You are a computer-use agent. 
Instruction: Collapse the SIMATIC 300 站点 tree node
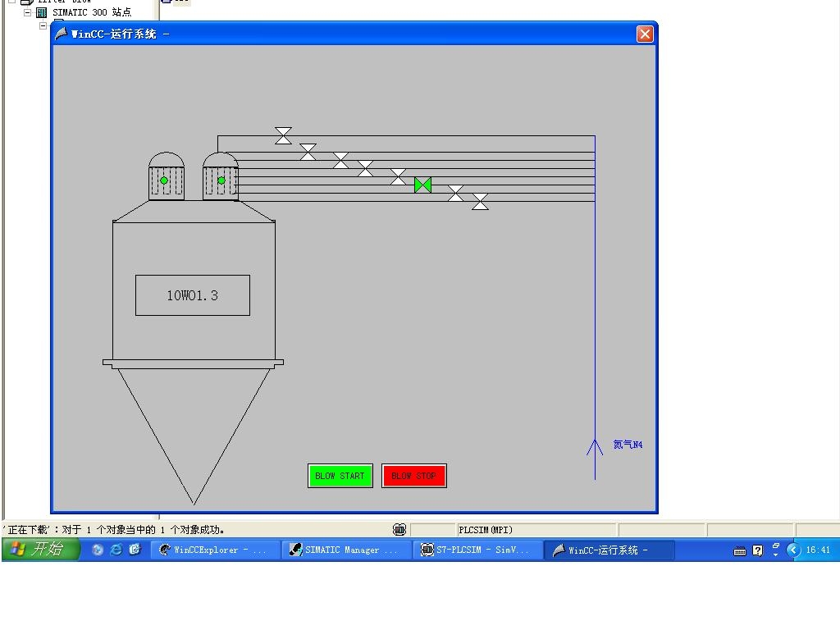click(27, 12)
